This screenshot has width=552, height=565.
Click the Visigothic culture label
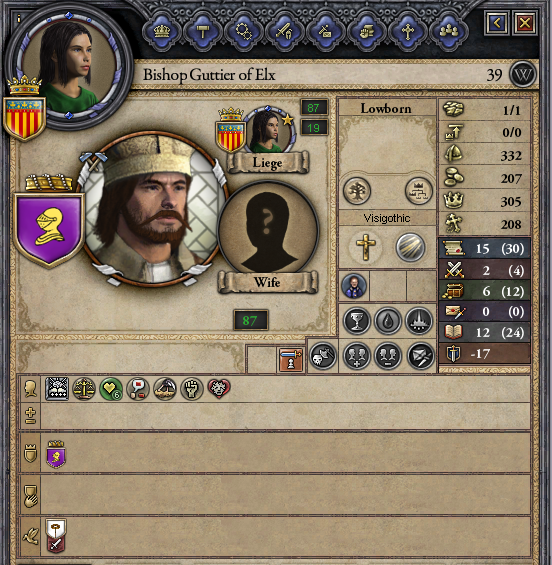coord(387,218)
